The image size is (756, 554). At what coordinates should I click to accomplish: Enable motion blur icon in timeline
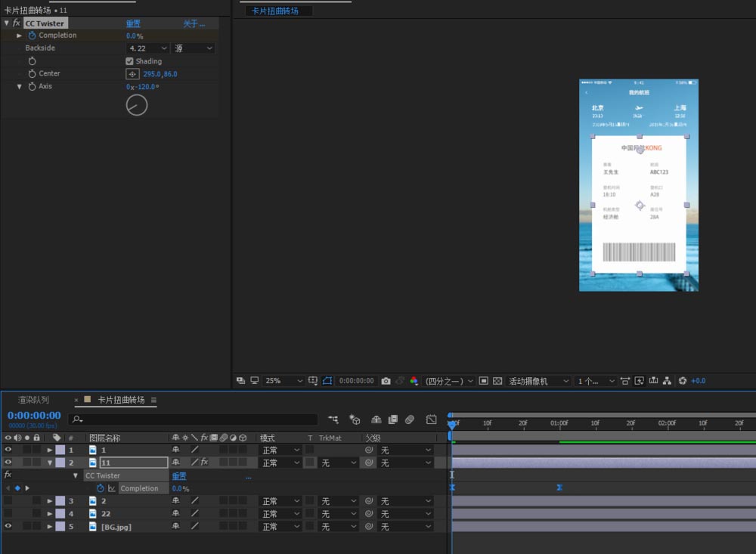[410, 419]
